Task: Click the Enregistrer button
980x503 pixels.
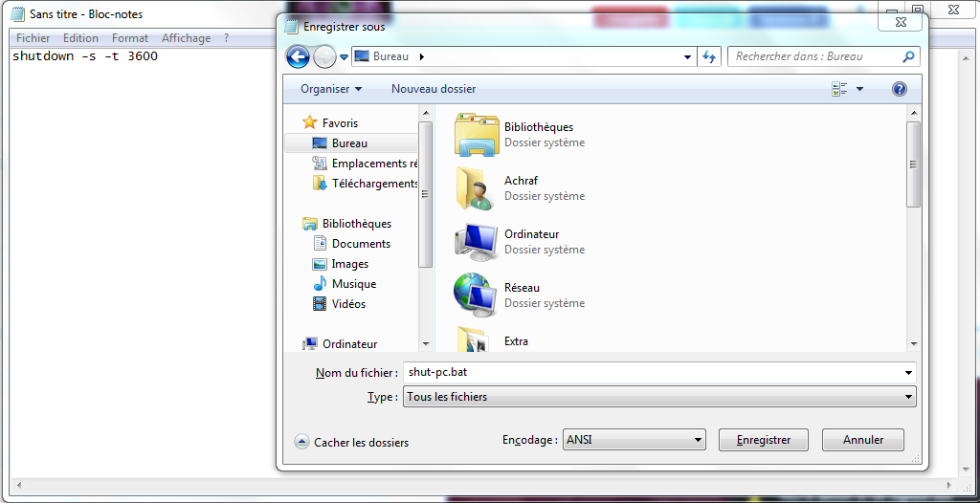Action: [x=763, y=440]
